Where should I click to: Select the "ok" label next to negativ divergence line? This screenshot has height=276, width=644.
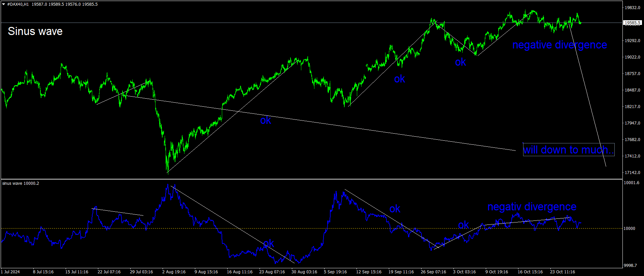point(464,225)
